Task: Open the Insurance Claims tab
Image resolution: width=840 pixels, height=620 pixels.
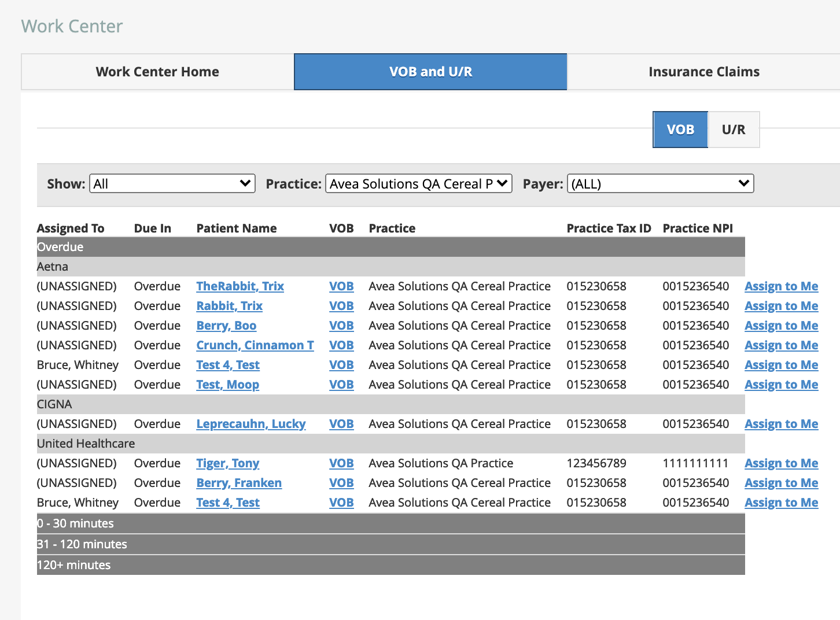Action: (703, 71)
